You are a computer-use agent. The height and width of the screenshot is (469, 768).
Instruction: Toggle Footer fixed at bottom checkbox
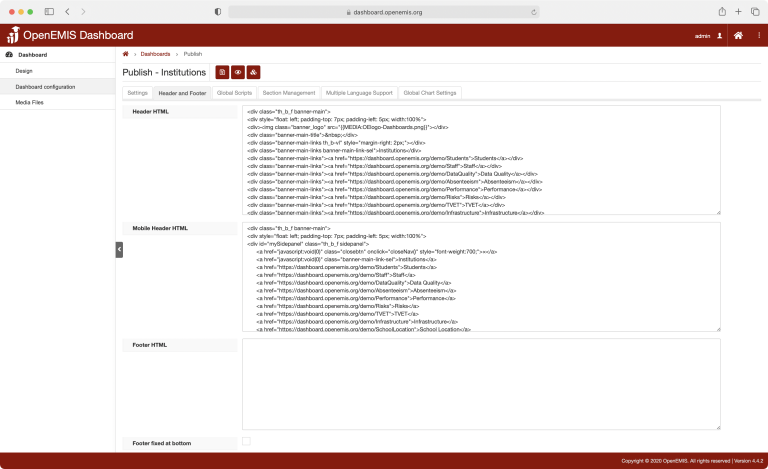[246, 442]
